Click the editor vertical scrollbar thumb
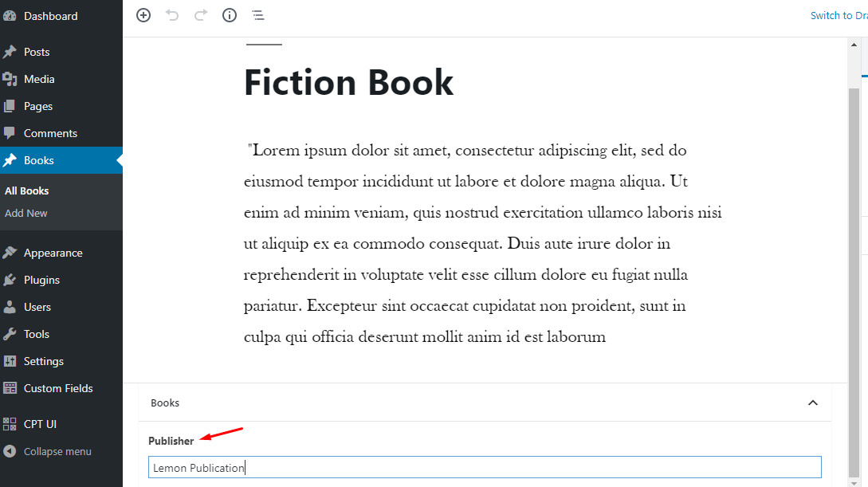 point(854,282)
